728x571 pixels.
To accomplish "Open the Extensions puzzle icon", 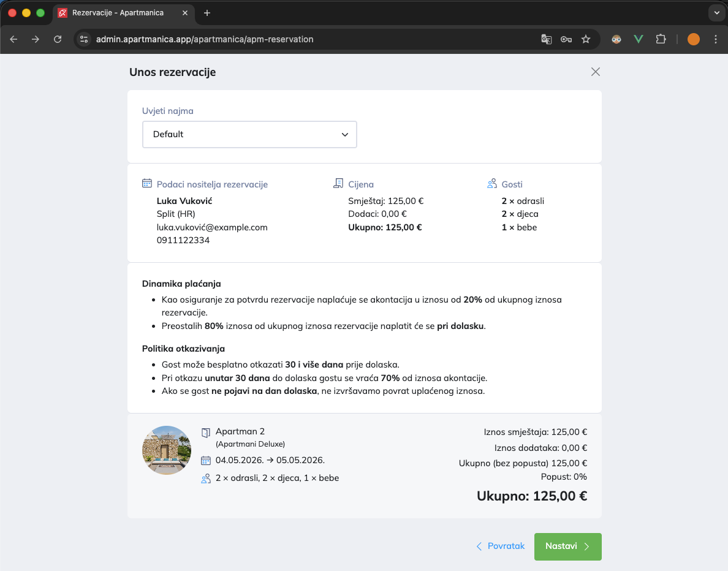I will pyautogui.click(x=661, y=39).
